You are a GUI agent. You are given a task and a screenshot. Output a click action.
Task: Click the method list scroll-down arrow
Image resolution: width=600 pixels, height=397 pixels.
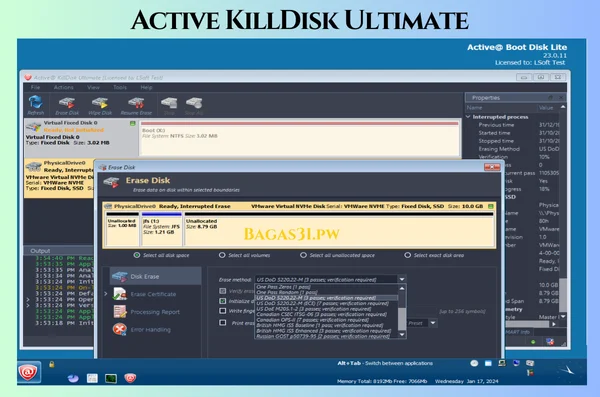coord(402,335)
